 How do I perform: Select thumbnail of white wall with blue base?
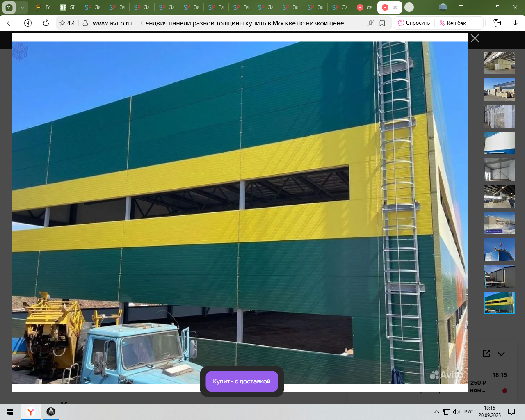click(499, 143)
